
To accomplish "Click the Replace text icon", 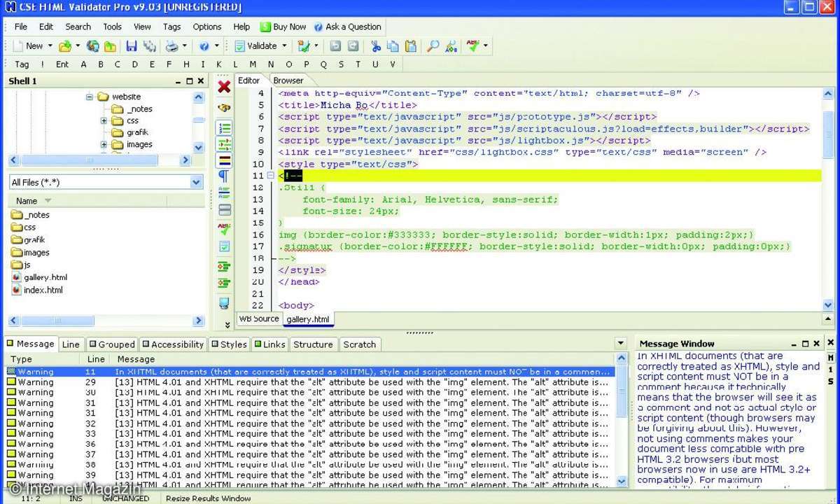I will 451,46.
